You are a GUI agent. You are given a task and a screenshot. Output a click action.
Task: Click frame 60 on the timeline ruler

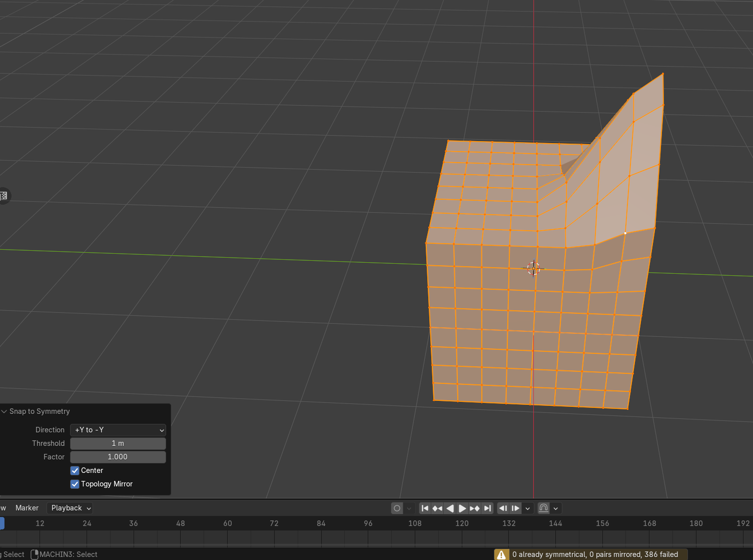coord(228,523)
